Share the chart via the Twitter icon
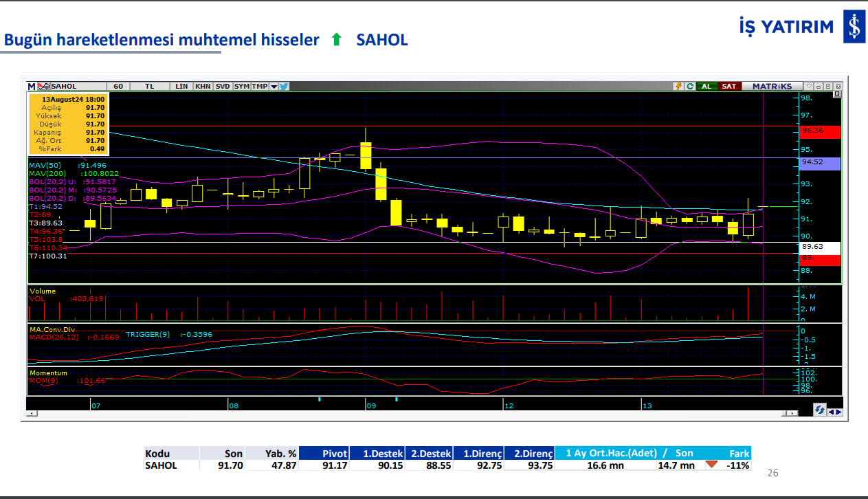 point(284,86)
